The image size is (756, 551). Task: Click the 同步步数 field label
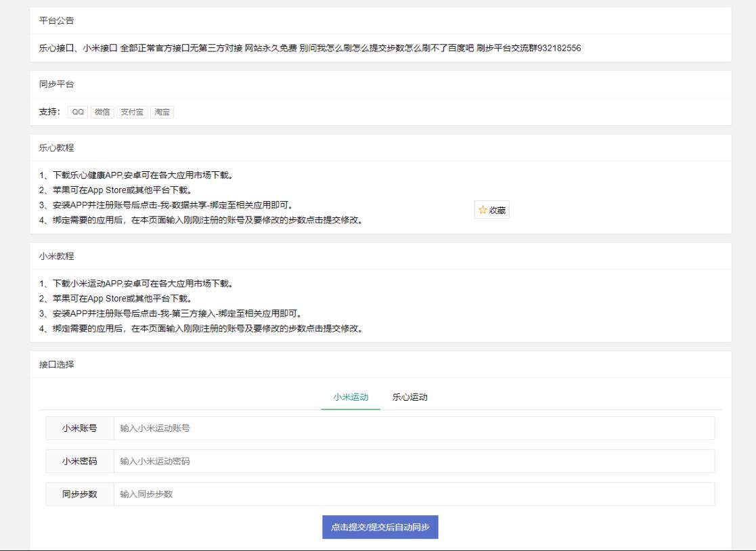pyautogui.click(x=80, y=494)
